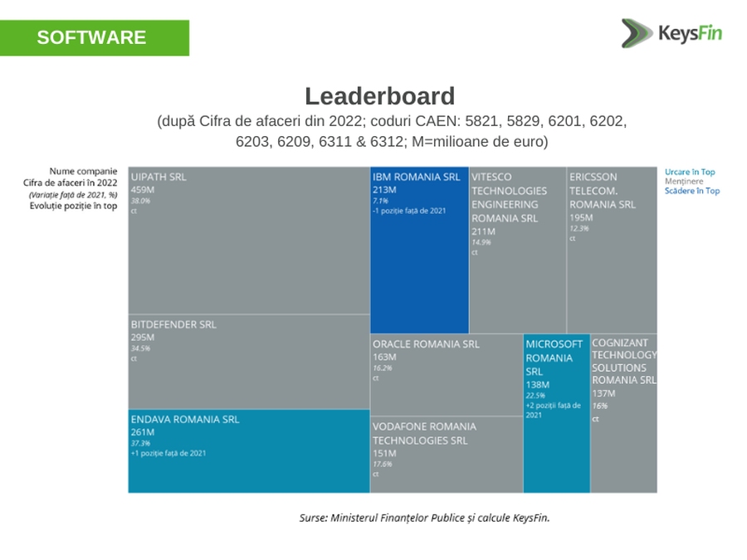Click the KeysFin brand name text
This screenshot has height=560, width=747.
(689, 34)
